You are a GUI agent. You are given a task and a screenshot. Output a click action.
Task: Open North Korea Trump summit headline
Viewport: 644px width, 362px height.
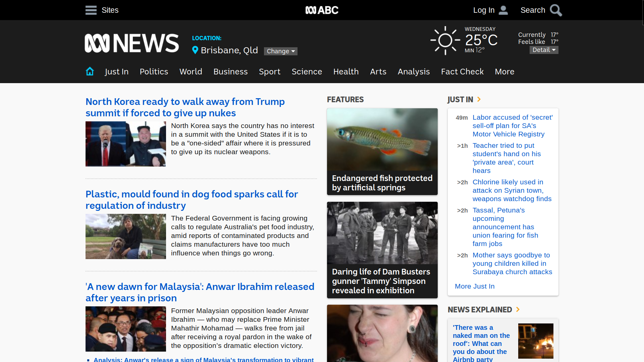click(185, 107)
